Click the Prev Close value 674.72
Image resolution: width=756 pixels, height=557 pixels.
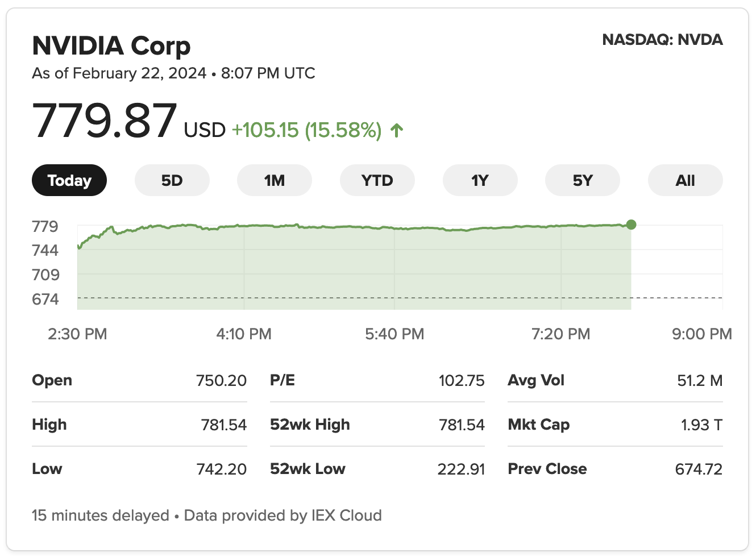coord(699,469)
